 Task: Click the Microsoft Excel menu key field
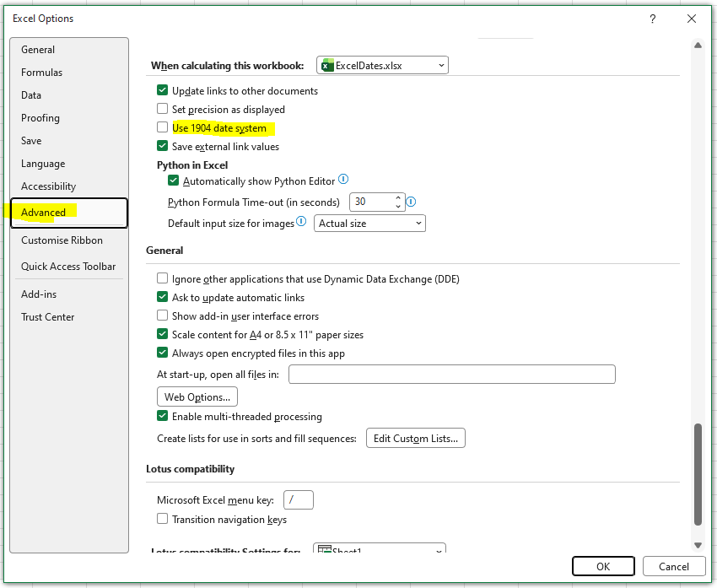point(298,499)
